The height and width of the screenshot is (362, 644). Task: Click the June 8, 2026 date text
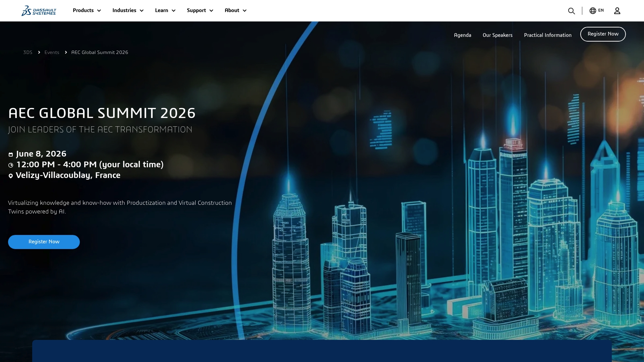41,154
